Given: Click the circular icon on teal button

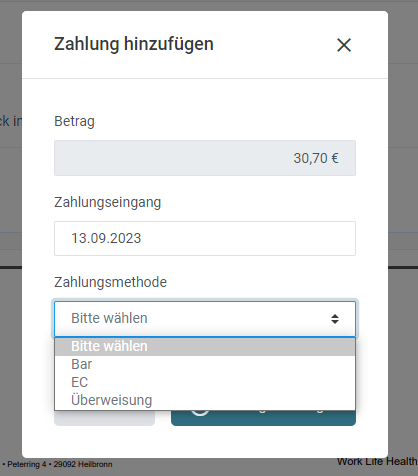Looking at the screenshot, I should click(200, 413).
